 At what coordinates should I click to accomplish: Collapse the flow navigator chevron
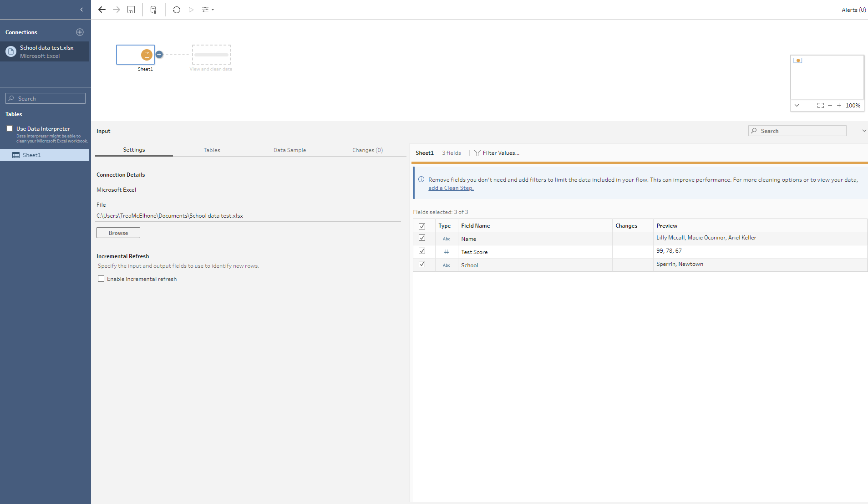point(797,105)
